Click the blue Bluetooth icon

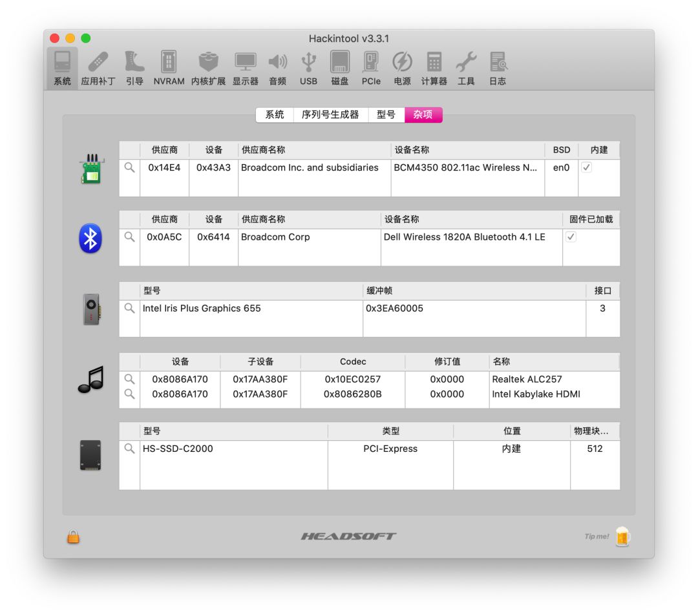pyautogui.click(x=90, y=238)
